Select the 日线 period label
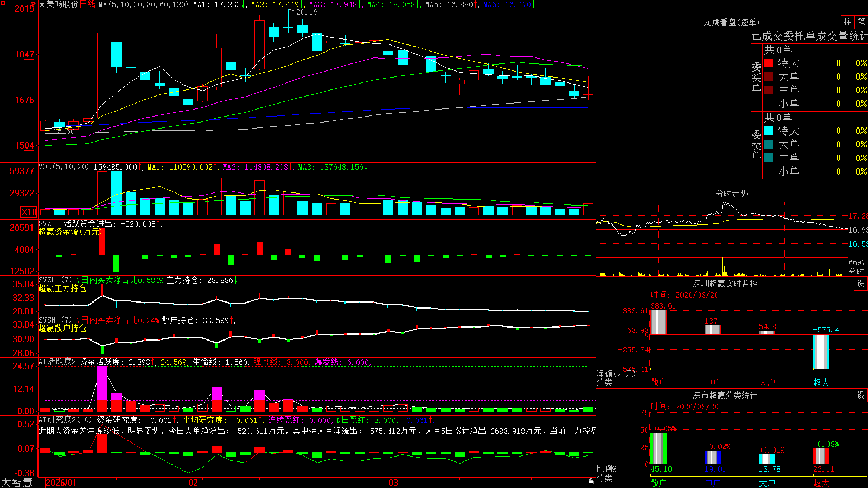The height and width of the screenshot is (488, 868). point(87,4)
